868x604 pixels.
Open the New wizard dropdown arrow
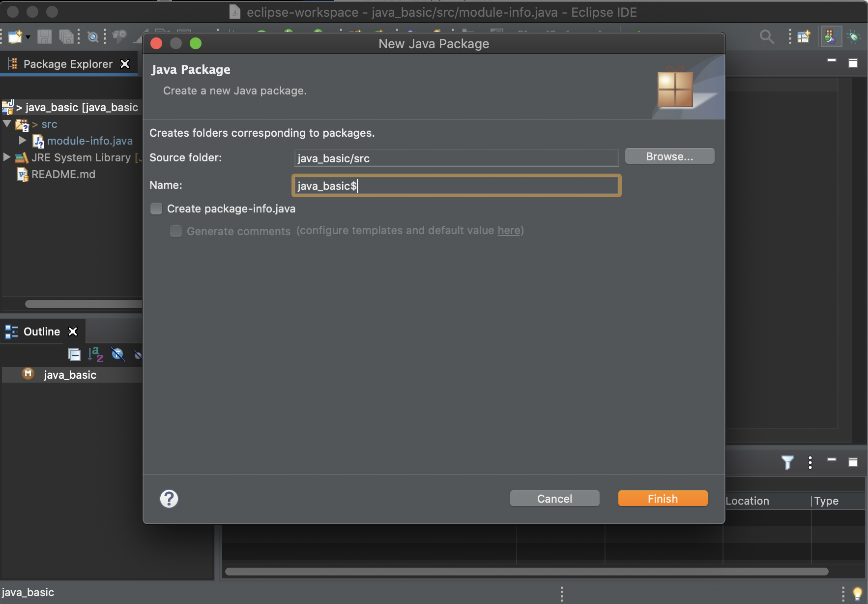coord(28,37)
